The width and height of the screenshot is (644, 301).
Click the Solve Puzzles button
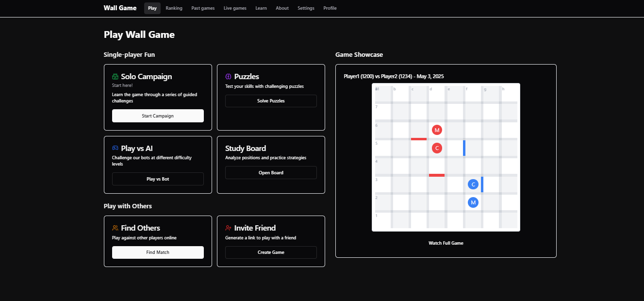271,101
